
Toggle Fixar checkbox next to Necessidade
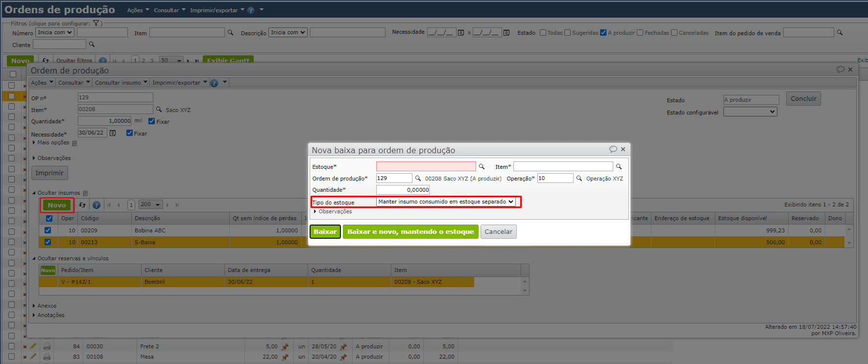pos(129,133)
